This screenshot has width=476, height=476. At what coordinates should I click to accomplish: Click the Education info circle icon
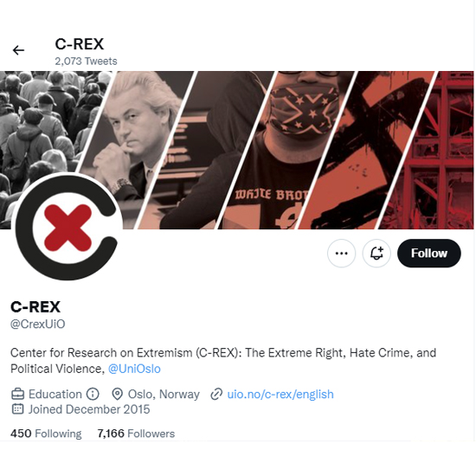[x=93, y=394]
